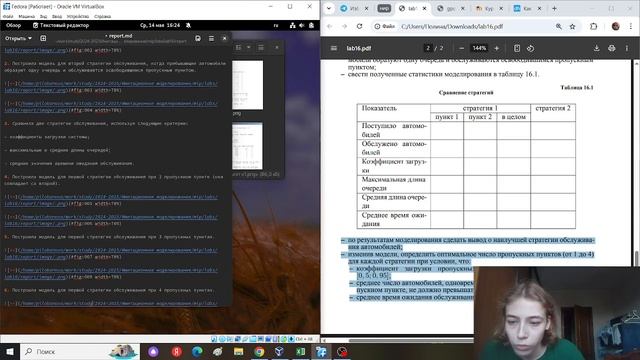The image size is (640, 360).
Task: Click Обзор activities button in GNOME bar
Action: point(13,25)
